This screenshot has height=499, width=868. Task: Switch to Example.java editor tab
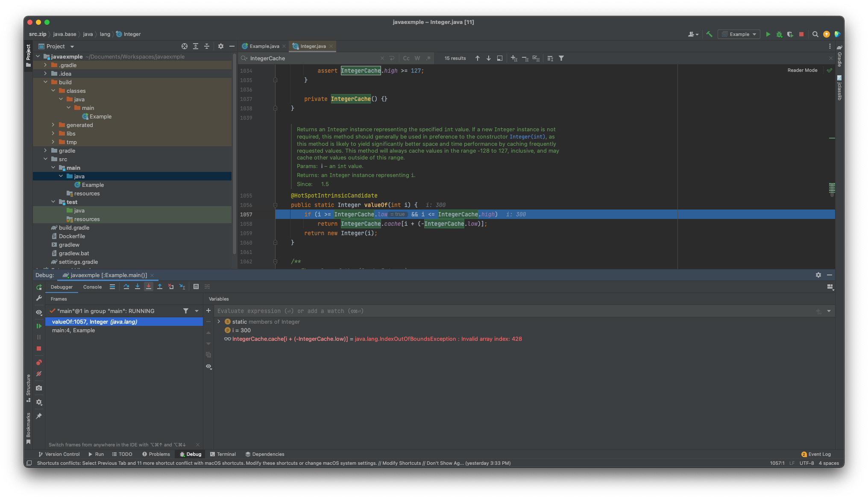point(264,46)
